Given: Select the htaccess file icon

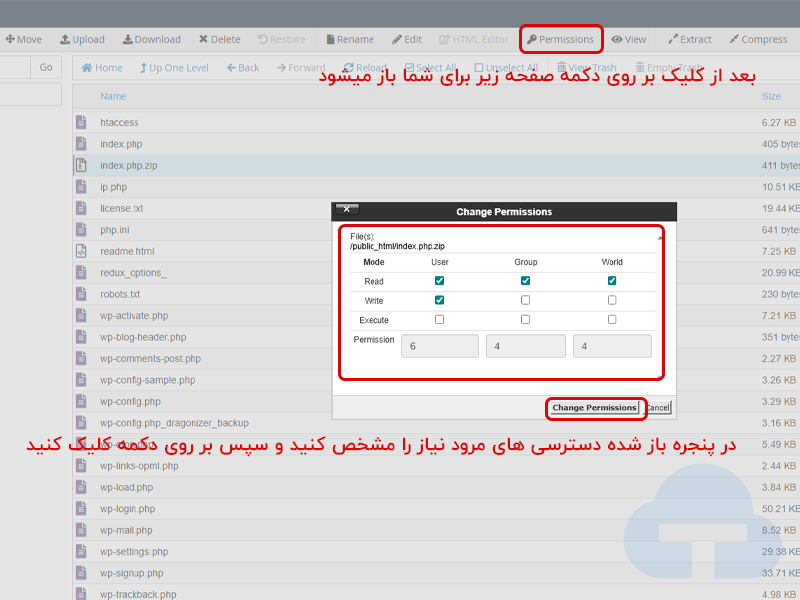Looking at the screenshot, I should [x=81, y=122].
